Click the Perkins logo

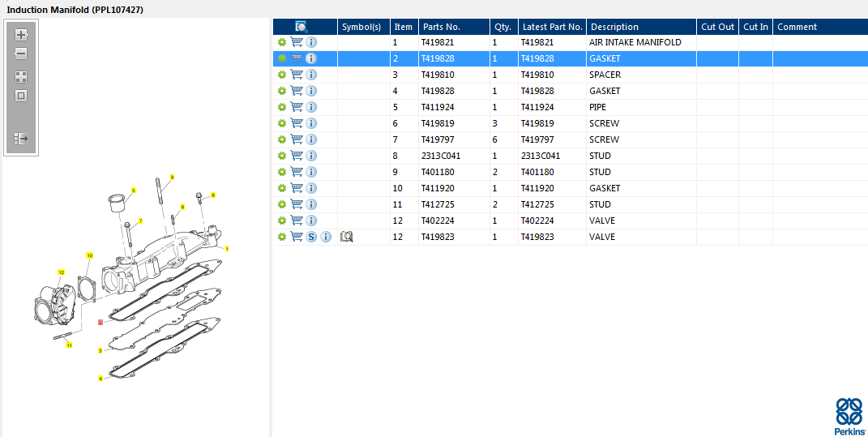click(x=849, y=416)
